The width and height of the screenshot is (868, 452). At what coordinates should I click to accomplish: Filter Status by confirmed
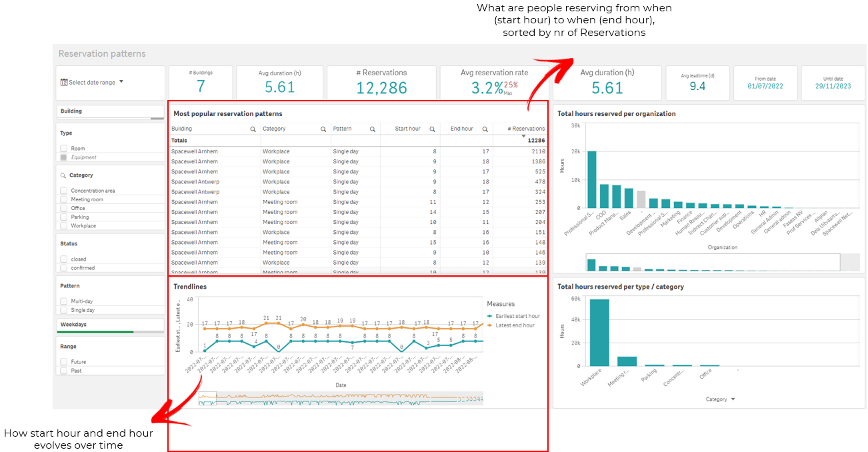pos(63,267)
